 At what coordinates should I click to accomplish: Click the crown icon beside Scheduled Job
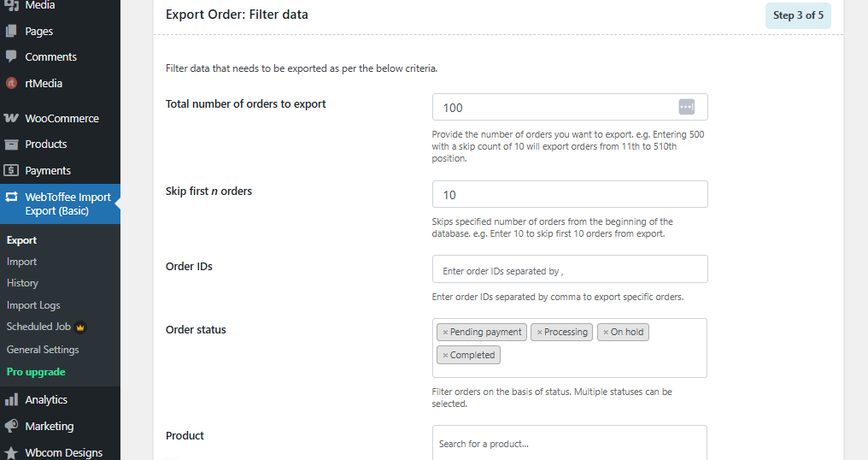[80, 327]
